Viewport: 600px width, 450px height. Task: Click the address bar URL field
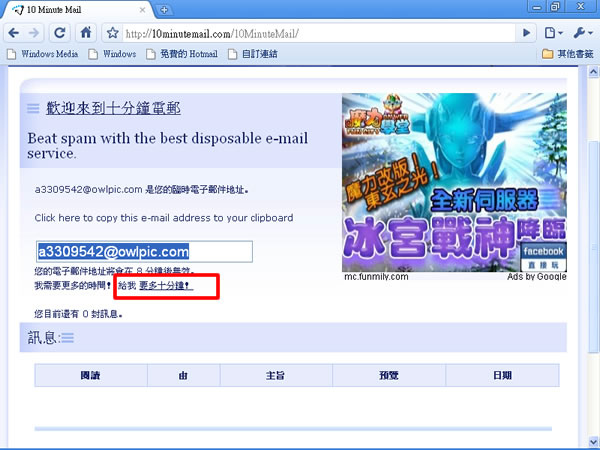pos(320,34)
